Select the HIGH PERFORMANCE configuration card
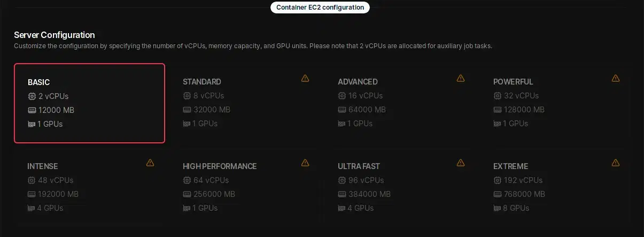Screen dimensions: 644x237 coord(244,187)
